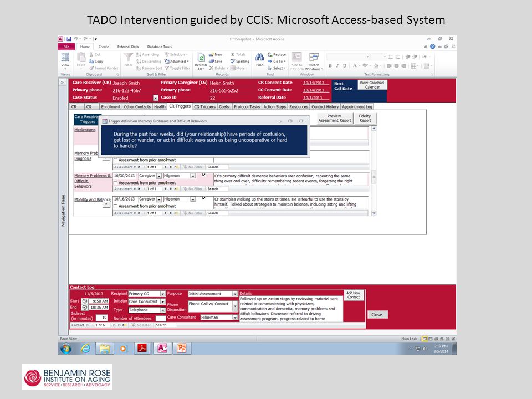The height and width of the screenshot is (399, 532).
Task: Open PowerPoint from taskbar
Action: coord(182,349)
